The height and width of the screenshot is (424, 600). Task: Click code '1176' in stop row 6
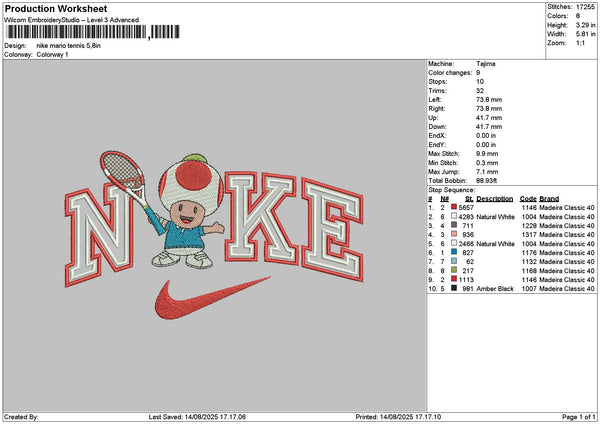[x=529, y=253]
